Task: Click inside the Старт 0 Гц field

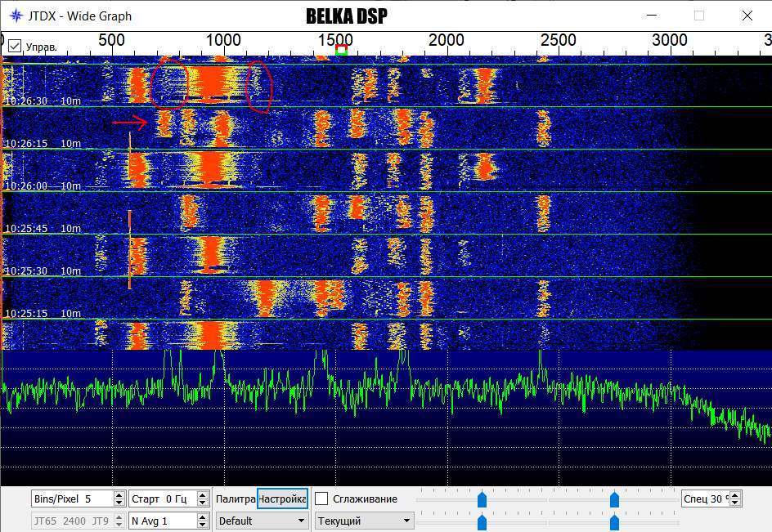Action: tap(164, 498)
